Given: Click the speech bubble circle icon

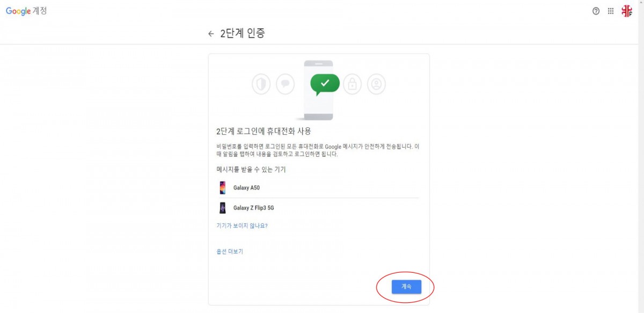Looking at the screenshot, I should pyautogui.click(x=286, y=84).
